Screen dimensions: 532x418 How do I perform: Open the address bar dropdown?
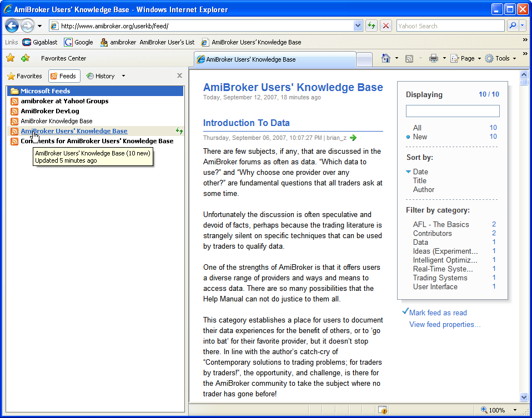point(358,26)
